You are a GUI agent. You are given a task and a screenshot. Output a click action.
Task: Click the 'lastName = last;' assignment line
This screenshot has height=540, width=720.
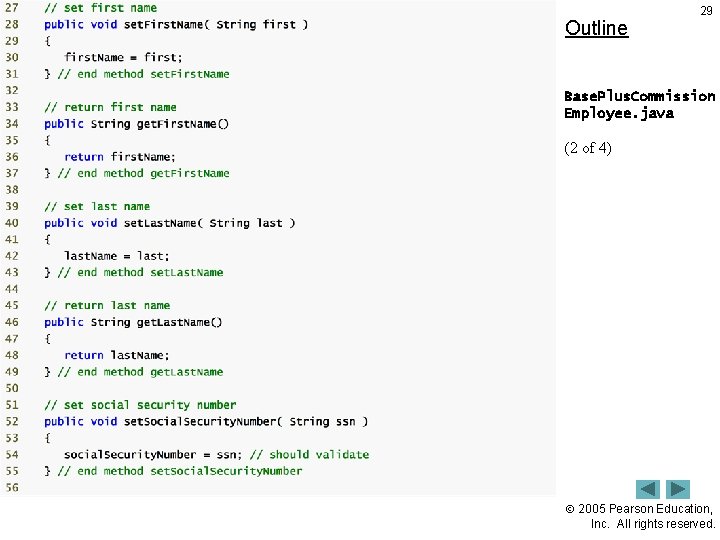(x=117, y=256)
